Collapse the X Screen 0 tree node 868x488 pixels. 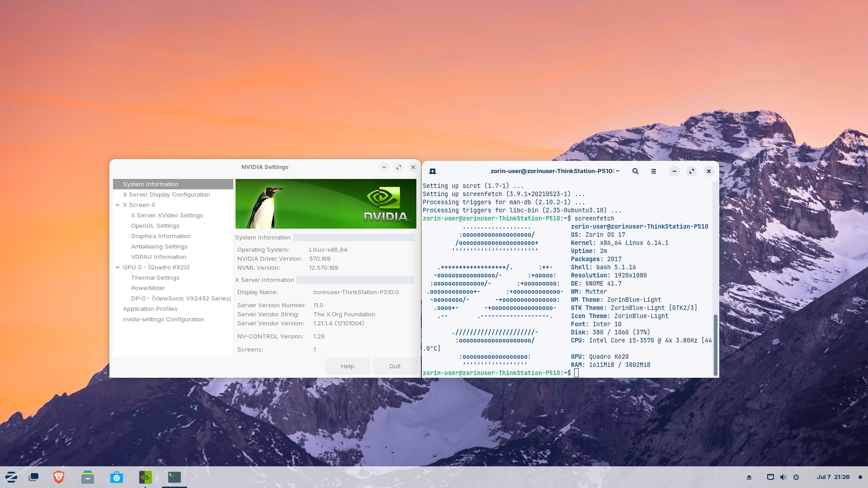pos(118,205)
